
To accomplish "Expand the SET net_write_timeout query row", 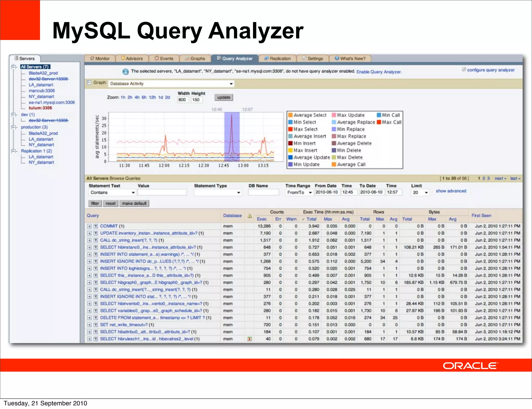I will [89, 325].
